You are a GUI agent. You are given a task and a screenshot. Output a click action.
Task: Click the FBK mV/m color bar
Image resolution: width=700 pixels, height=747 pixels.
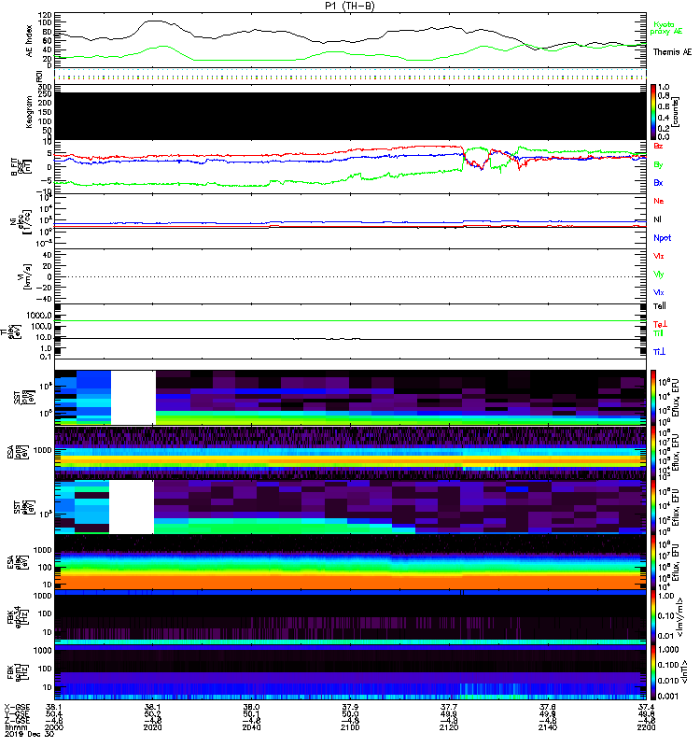[x=653, y=616]
